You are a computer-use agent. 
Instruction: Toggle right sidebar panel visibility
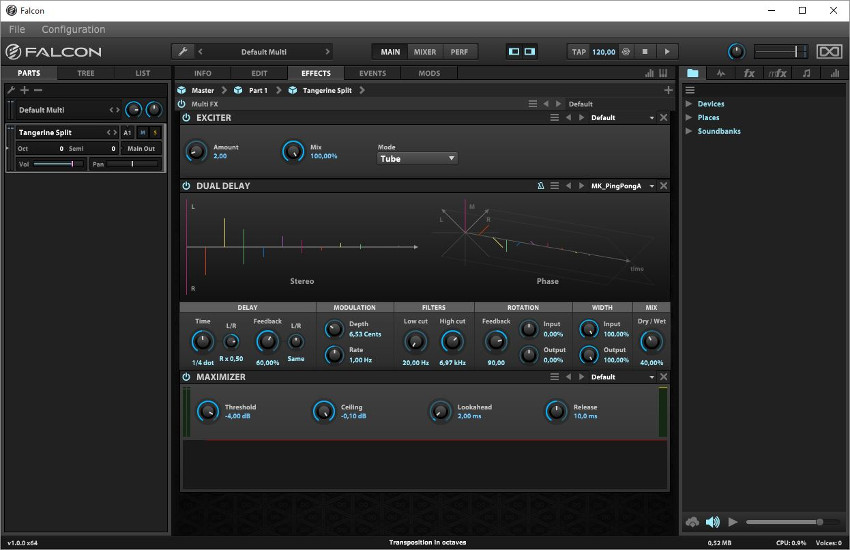530,51
